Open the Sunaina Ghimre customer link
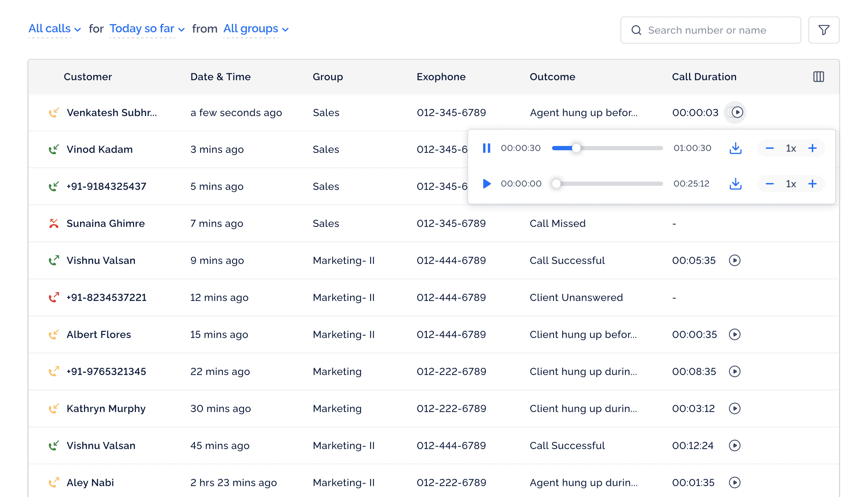The width and height of the screenshot is (868, 497). pos(105,223)
